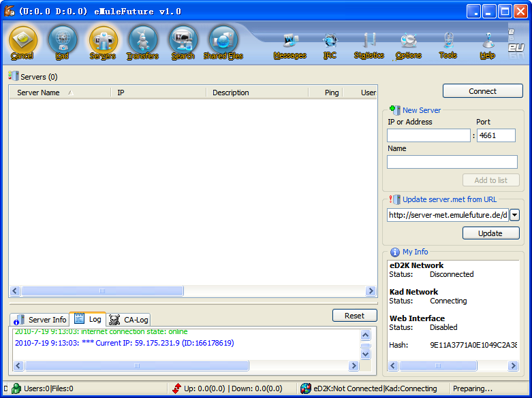Click server list horizontal scrollbar thumb

click(x=102, y=291)
